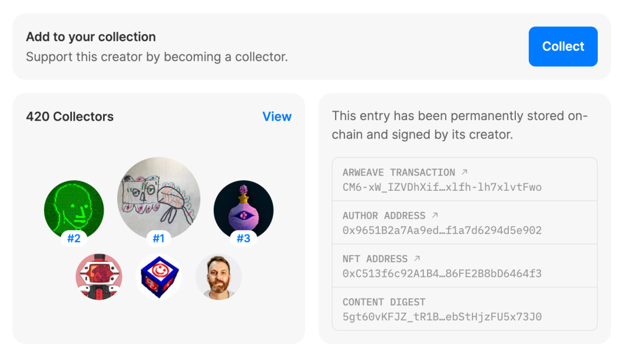Click the content digest value 5gt60vKFJZ
The height and width of the screenshot is (364, 636).
442,316
